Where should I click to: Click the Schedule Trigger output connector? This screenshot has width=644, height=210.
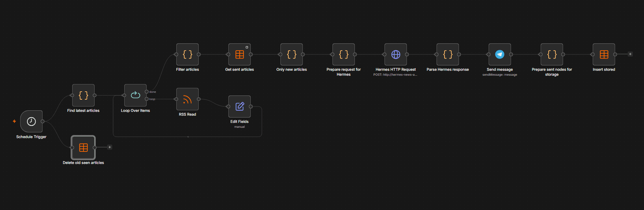pos(43,121)
